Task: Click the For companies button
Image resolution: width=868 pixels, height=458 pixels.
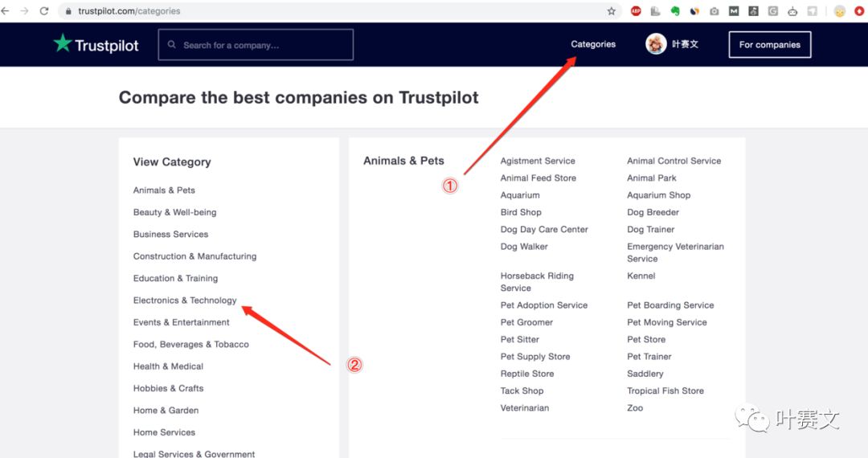Action: coord(770,45)
